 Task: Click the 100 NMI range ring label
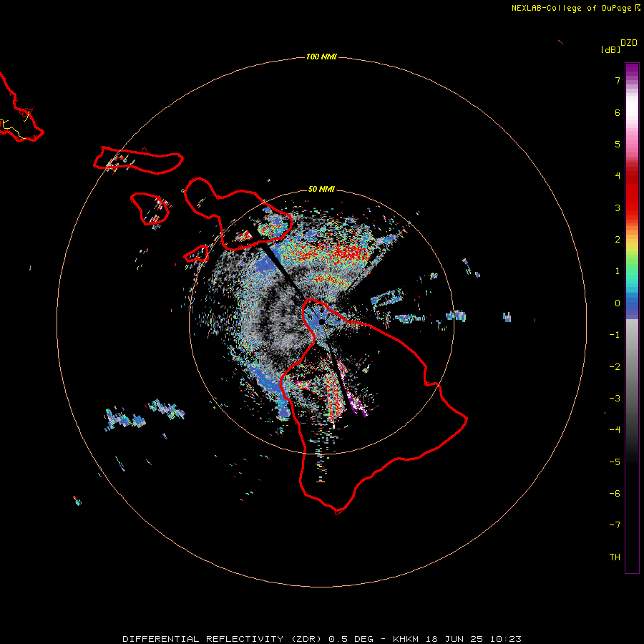(321, 57)
